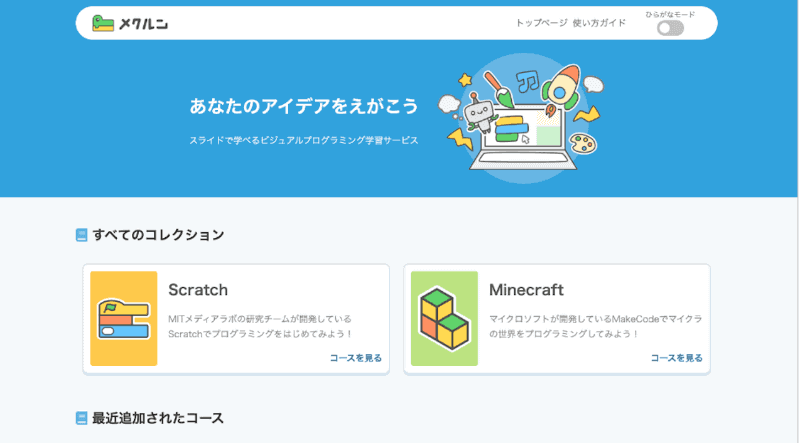Click the subtitle スライドで学べるビジュアルプログラミング学習サービス
The image size is (800, 443).
coord(304,140)
